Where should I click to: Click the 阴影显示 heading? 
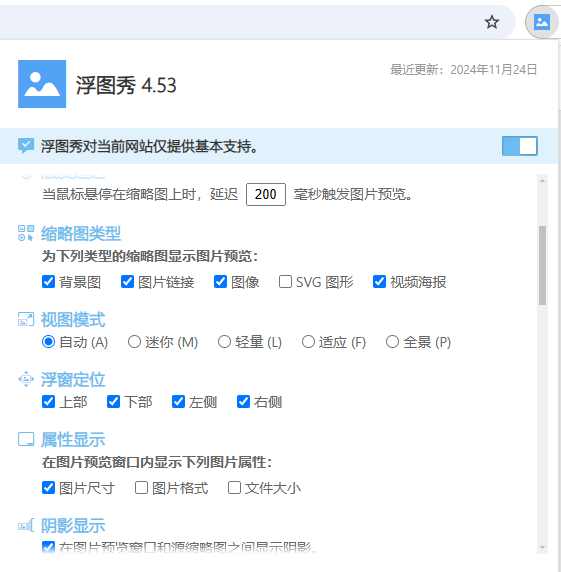[73, 526]
